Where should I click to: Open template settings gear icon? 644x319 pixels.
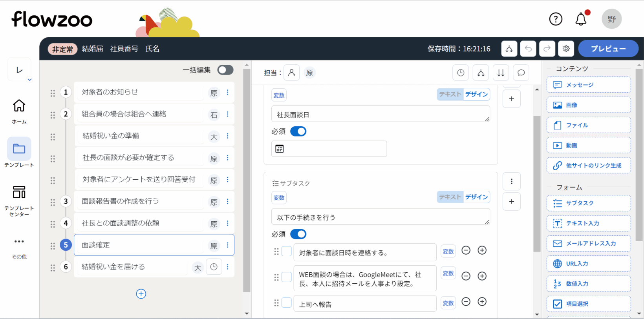click(566, 49)
